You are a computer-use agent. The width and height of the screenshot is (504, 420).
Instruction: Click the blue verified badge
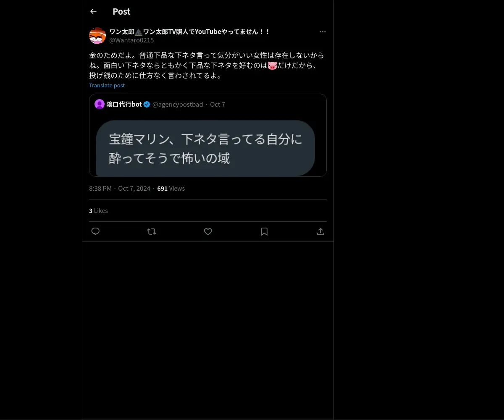tap(147, 104)
